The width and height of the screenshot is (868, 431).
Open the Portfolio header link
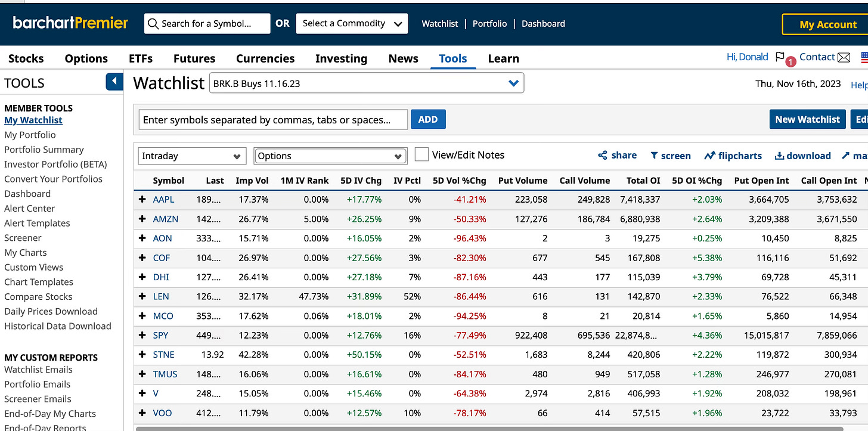coord(489,24)
